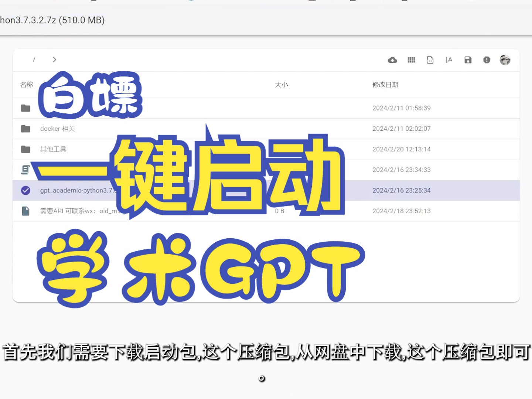Sort by 大小 column header
Image resolution: width=532 pixels, height=399 pixels.
point(281,85)
